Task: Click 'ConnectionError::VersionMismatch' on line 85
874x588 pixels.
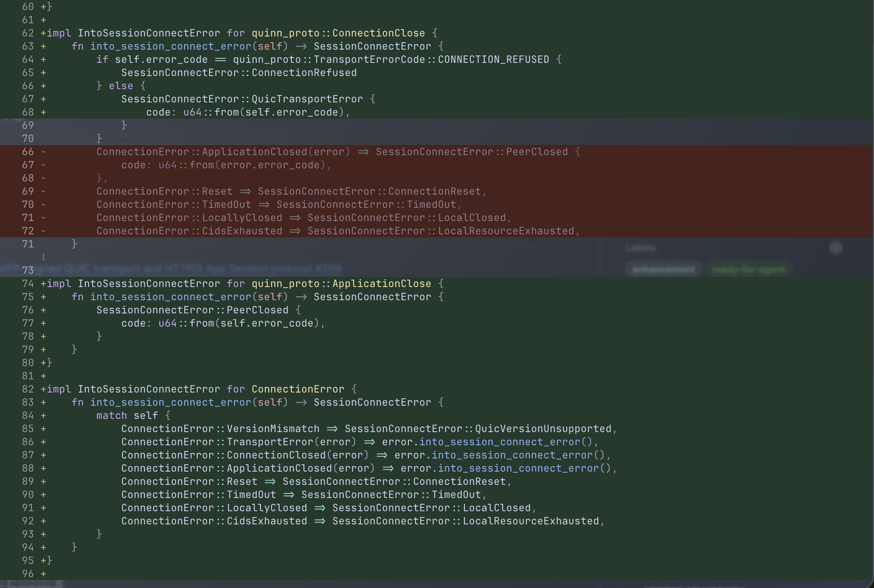Action: pos(220,429)
